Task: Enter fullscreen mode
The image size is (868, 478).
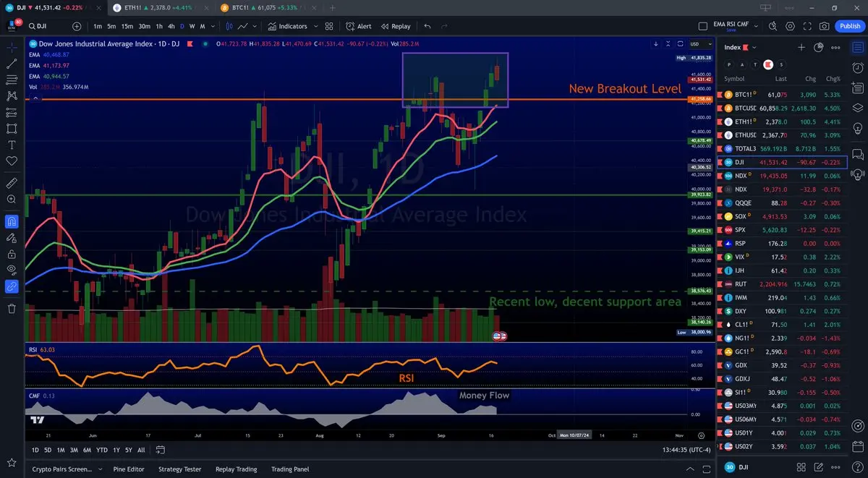Action: tap(807, 26)
